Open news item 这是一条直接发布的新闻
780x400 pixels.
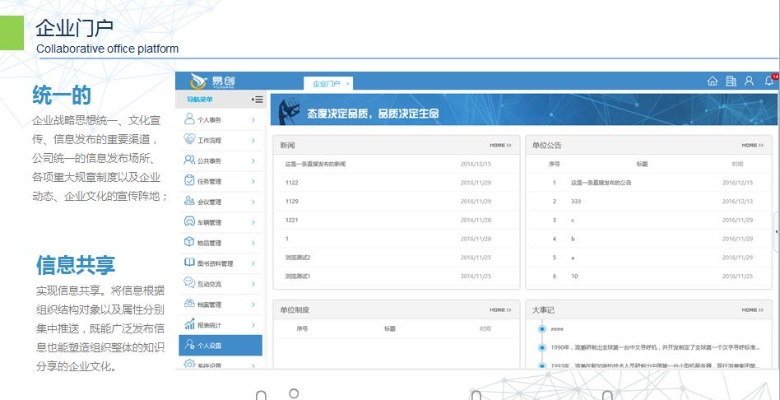315,164
